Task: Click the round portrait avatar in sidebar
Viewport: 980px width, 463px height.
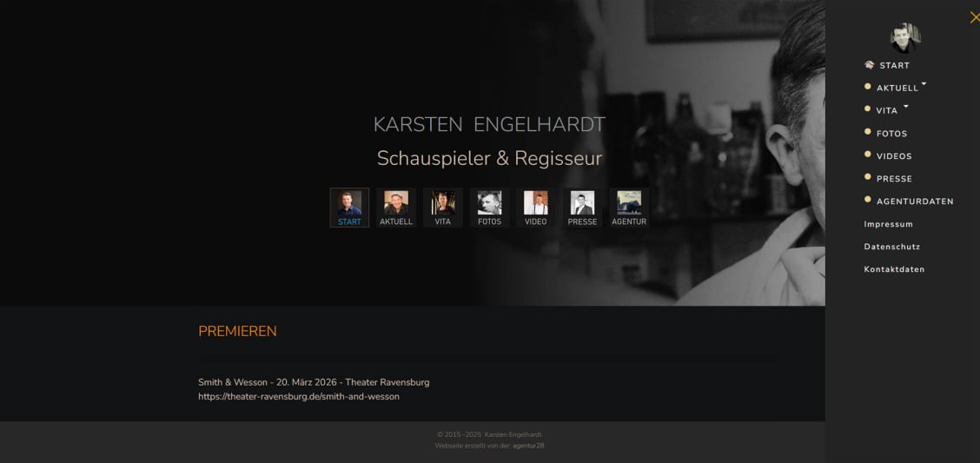Action: 905,38
